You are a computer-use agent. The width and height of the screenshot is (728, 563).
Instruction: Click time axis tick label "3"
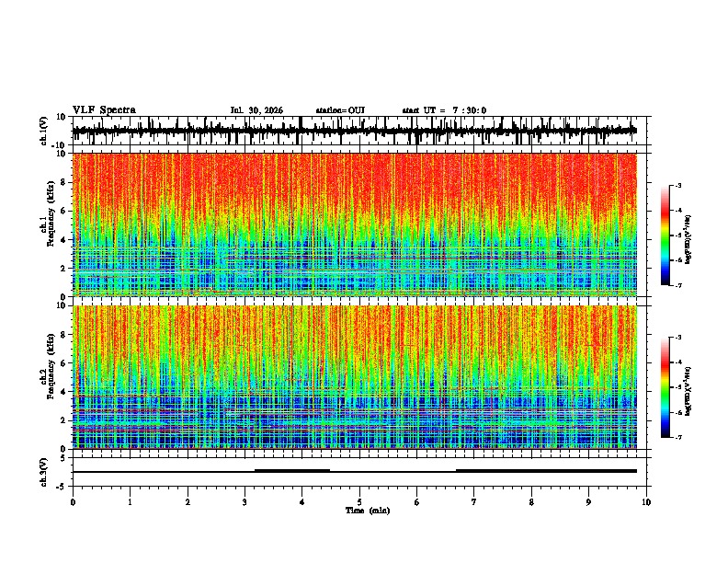click(x=245, y=502)
